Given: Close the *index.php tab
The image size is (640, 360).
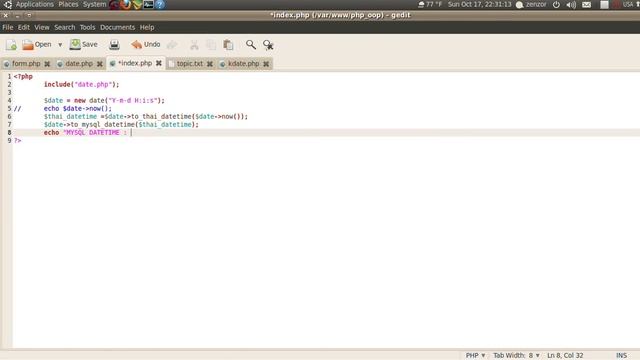Looking at the screenshot, I should click(x=159, y=63).
